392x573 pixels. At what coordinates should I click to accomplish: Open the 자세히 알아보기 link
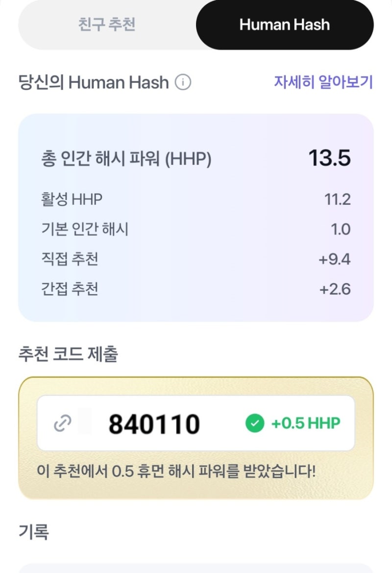click(323, 82)
